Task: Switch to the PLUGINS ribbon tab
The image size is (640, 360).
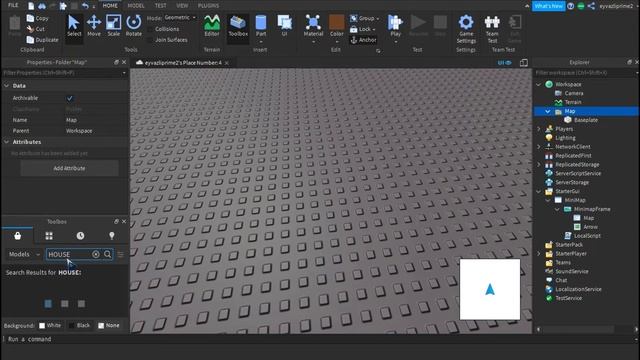Action: [x=208, y=6]
